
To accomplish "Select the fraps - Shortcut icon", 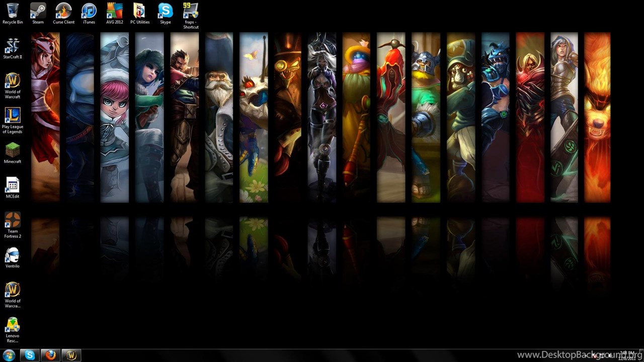I will pyautogui.click(x=191, y=11).
